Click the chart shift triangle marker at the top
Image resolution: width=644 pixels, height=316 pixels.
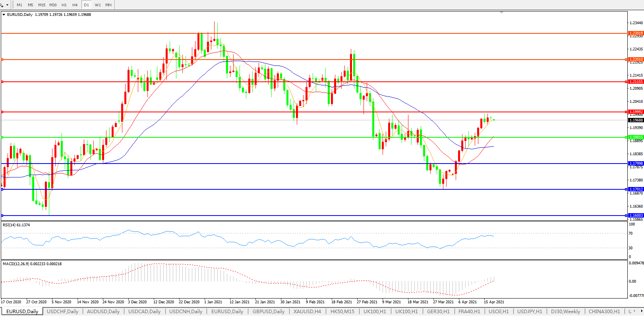(x=502, y=13)
